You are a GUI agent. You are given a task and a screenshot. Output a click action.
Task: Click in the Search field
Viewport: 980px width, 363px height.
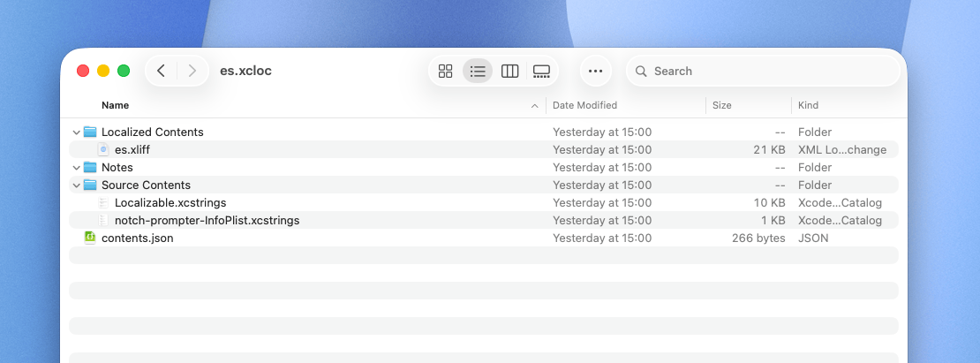[x=768, y=71]
